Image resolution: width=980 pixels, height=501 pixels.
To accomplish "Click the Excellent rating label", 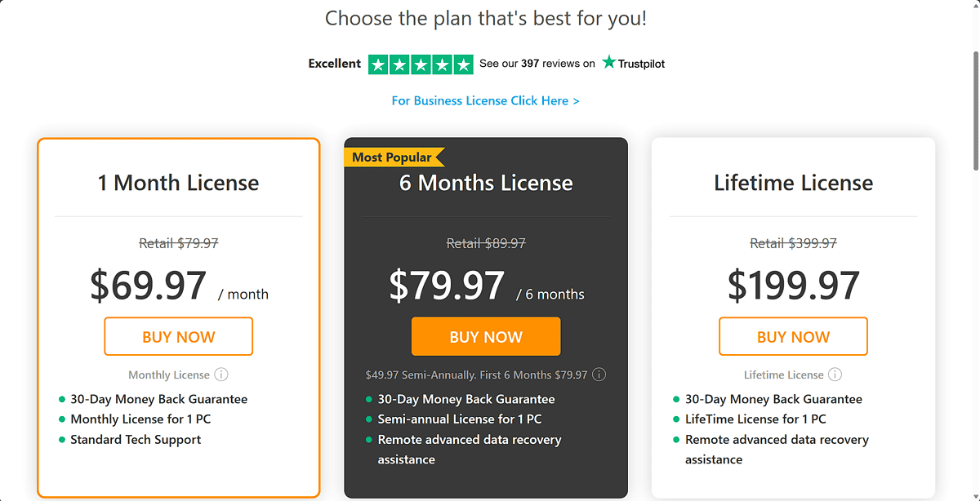I will pos(334,64).
